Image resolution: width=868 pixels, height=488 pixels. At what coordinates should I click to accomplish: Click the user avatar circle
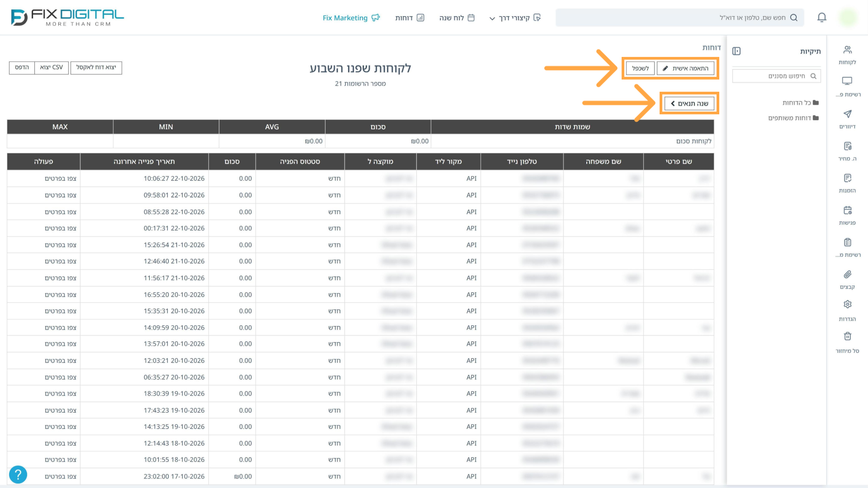pos(848,18)
